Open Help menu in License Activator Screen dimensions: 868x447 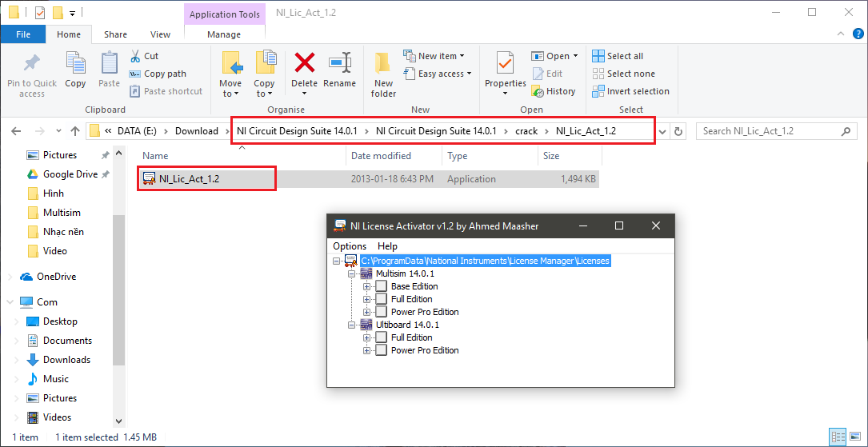pos(387,246)
